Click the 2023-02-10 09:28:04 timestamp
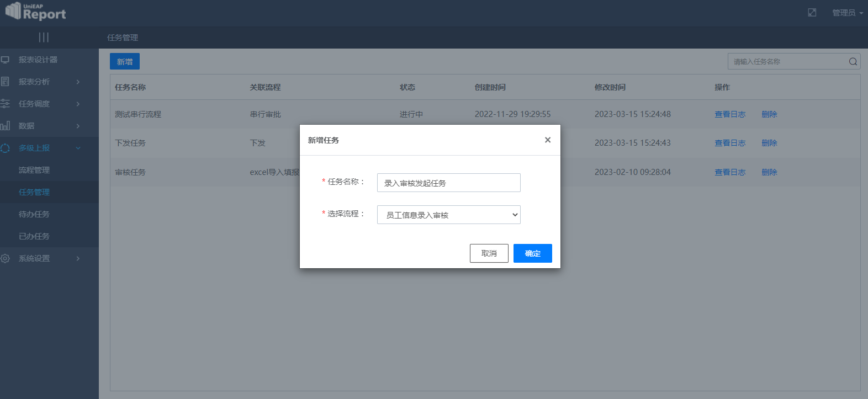Viewport: 868px width, 399px height. pyautogui.click(x=633, y=172)
